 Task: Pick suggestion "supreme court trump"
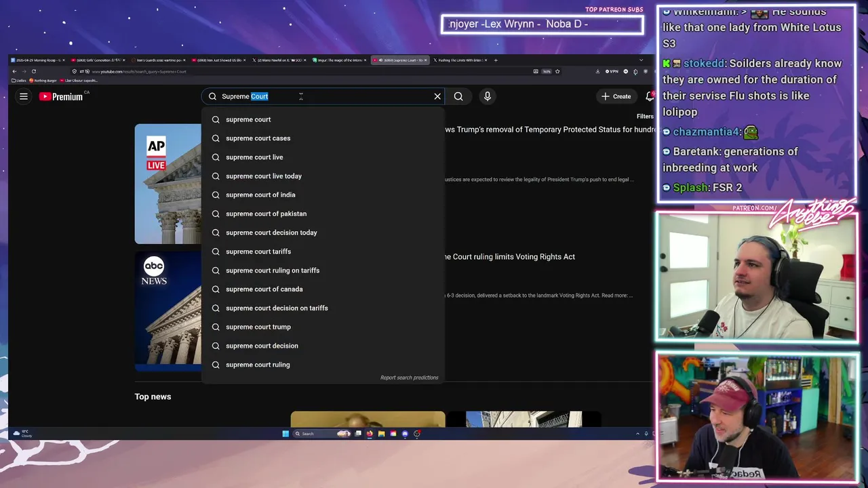(323, 327)
